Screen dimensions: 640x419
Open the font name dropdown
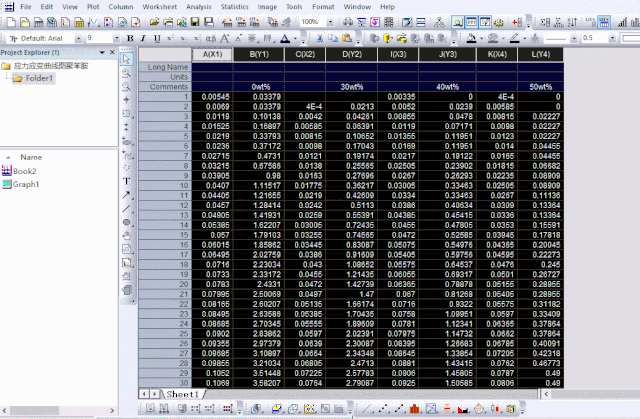(x=78, y=38)
